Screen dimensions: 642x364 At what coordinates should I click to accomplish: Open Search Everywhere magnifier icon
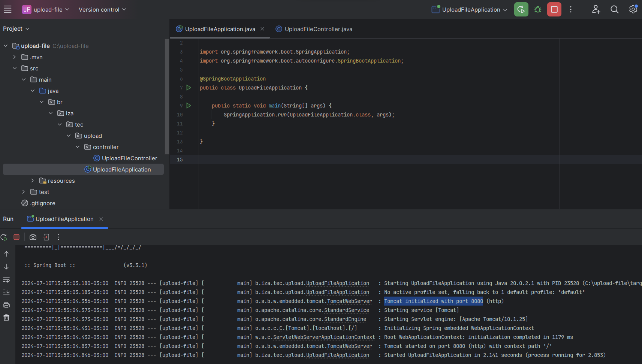(x=614, y=9)
